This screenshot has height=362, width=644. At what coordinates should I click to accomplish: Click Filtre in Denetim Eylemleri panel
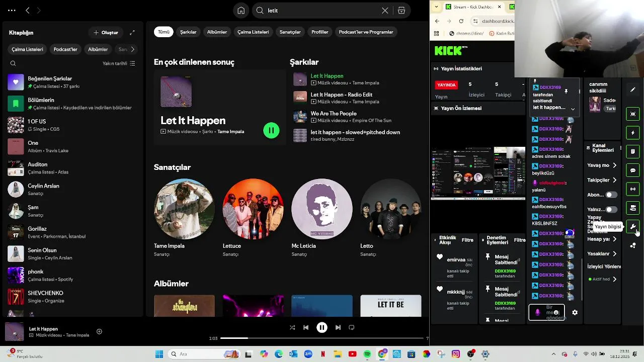click(x=520, y=240)
